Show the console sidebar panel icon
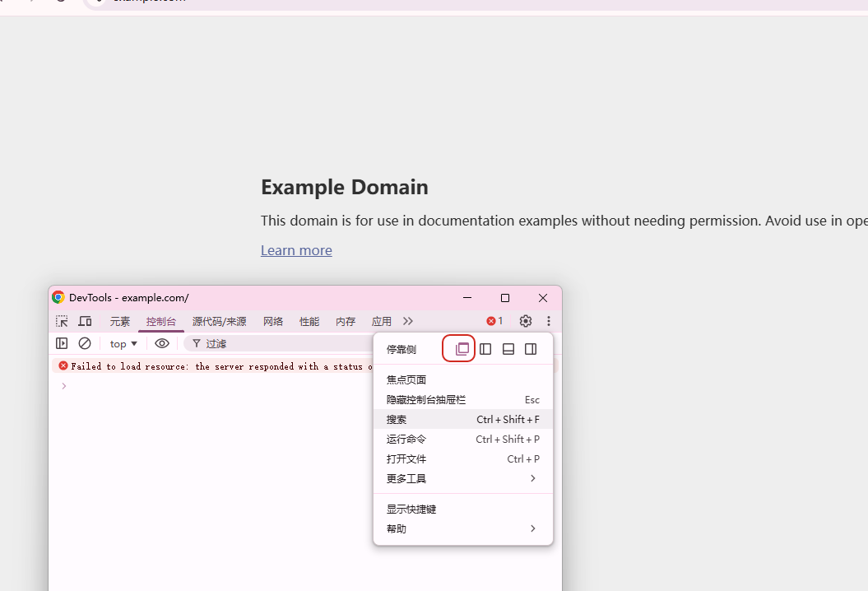Image resolution: width=868 pixels, height=591 pixels. [x=62, y=343]
